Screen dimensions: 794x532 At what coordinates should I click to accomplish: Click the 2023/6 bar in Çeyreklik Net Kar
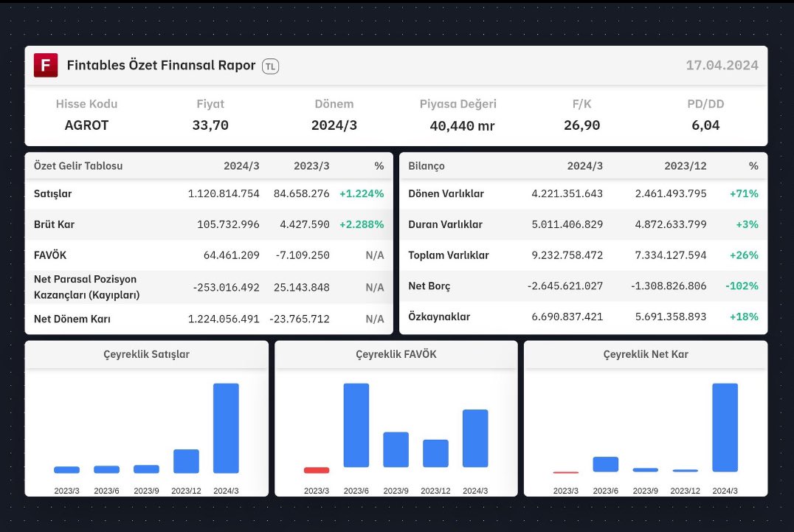click(606, 464)
